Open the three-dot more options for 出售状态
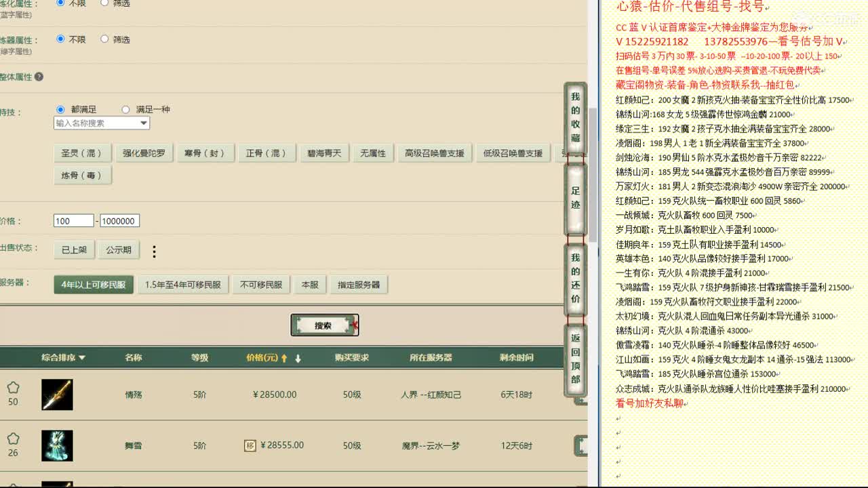 pyautogui.click(x=154, y=251)
